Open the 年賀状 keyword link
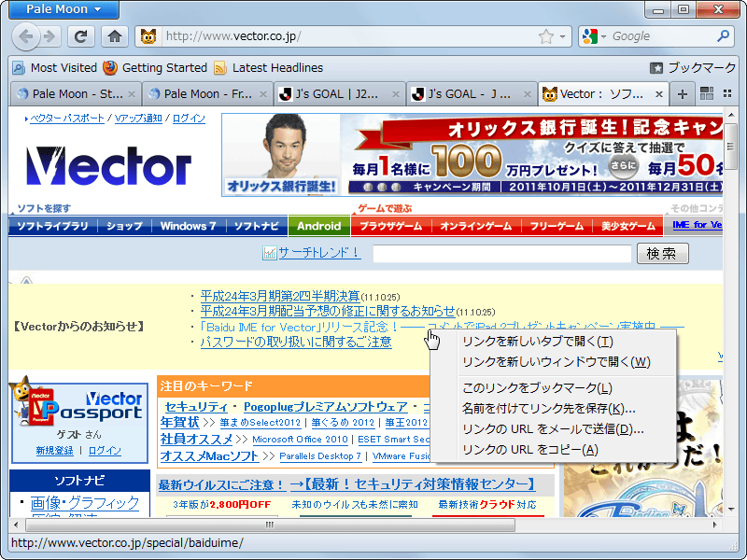Viewport: 747px width, 560px height. (179, 423)
